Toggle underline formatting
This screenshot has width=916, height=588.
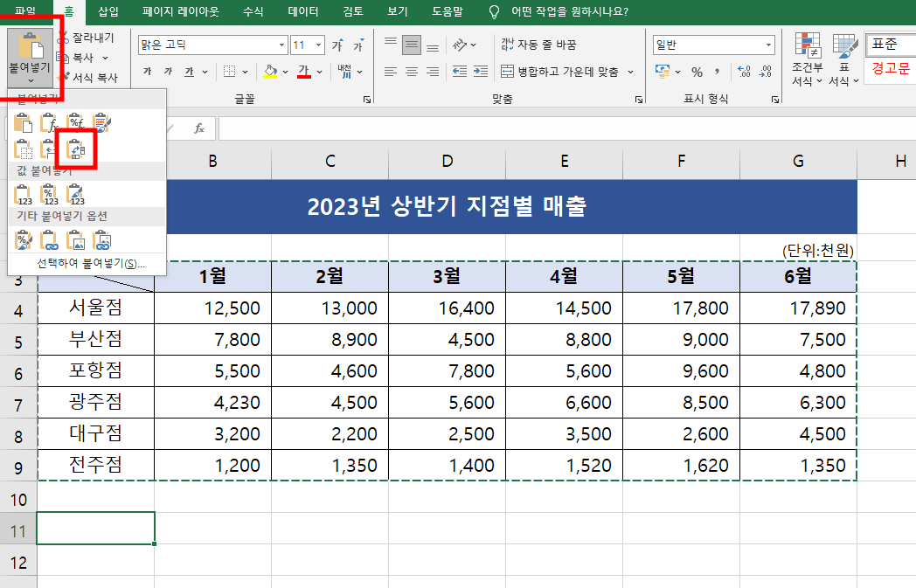click(190, 72)
